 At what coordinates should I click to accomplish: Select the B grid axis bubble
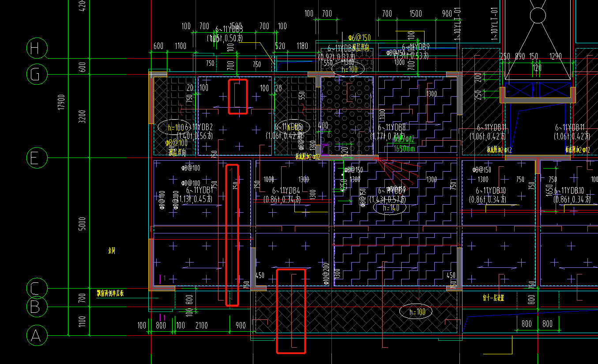coord(37,306)
